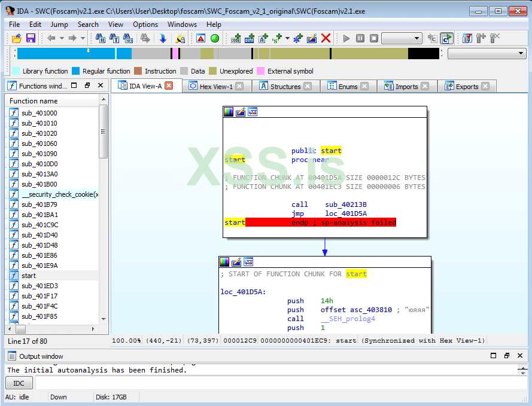Open the Jump menu
This screenshot has width=532, height=406.
[x=59, y=25]
